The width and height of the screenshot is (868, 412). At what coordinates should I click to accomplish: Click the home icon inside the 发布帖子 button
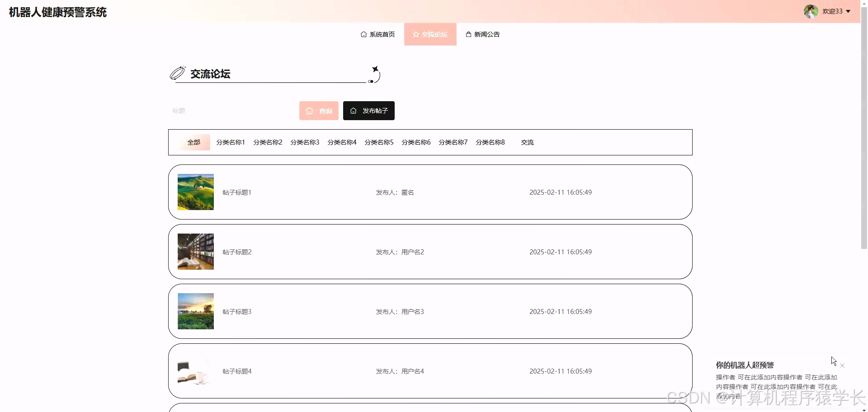(x=353, y=111)
